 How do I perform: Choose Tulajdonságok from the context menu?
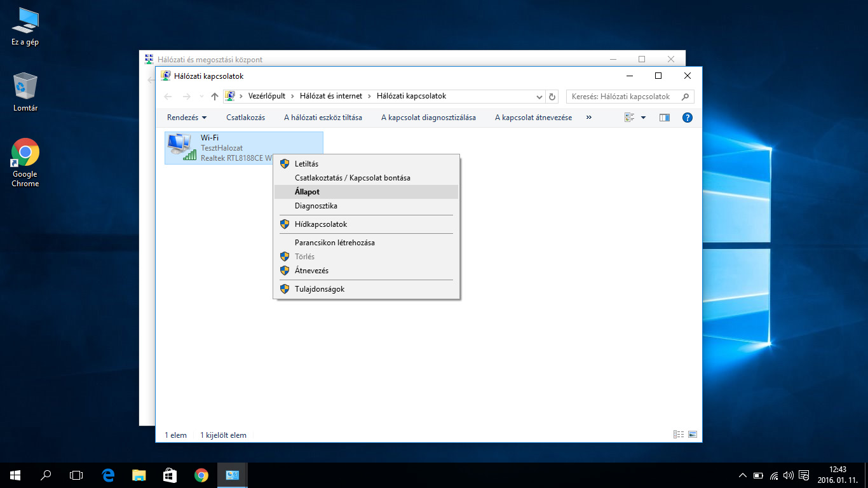[x=320, y=289]
